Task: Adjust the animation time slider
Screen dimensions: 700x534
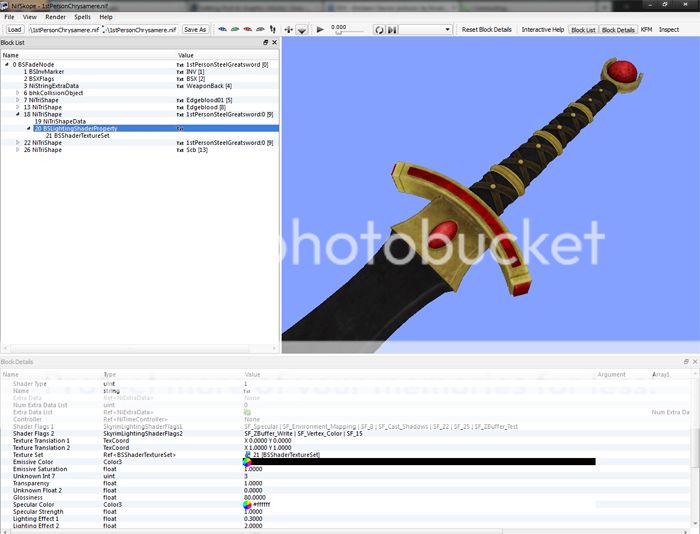Action: tap(347, 32)
